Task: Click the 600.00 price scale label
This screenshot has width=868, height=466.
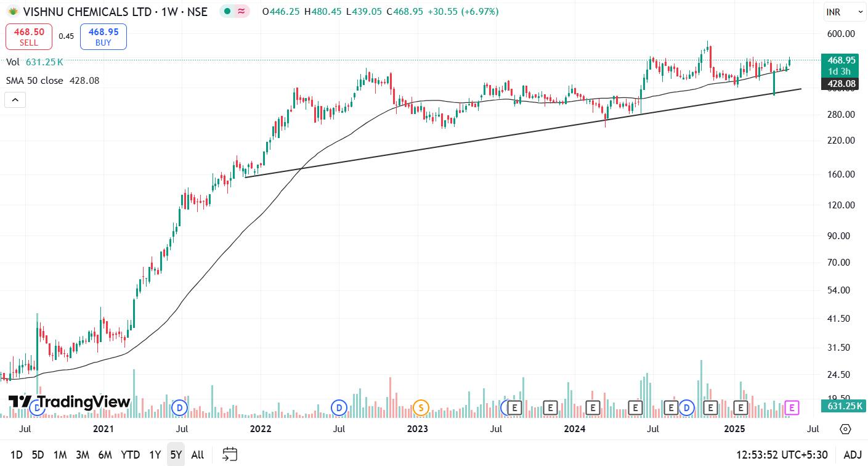Action: coord(841,34)
